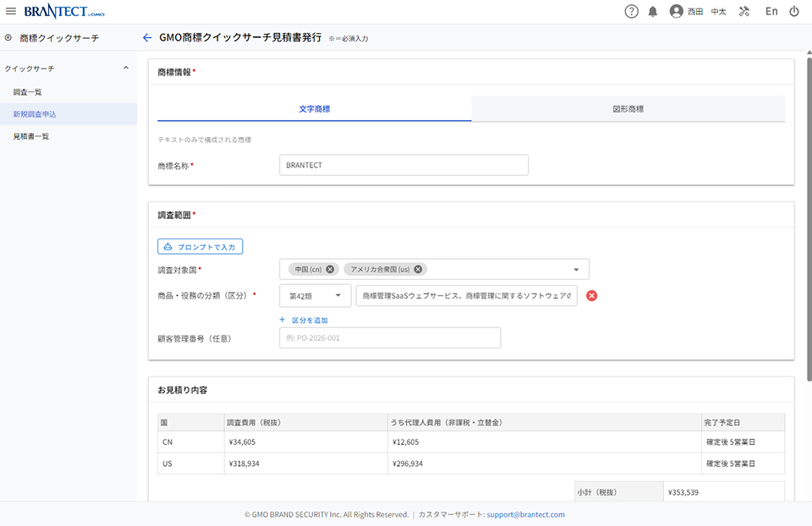
Task: Switch language to En
Action: [771, 11]
